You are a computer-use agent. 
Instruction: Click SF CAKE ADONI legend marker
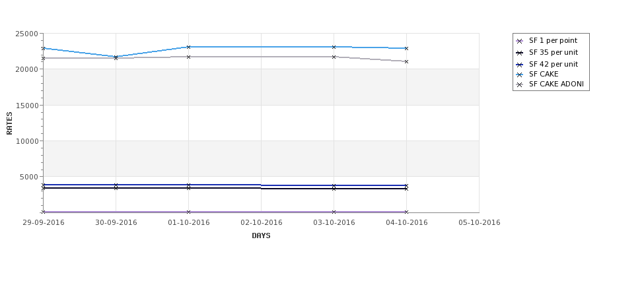520,85
